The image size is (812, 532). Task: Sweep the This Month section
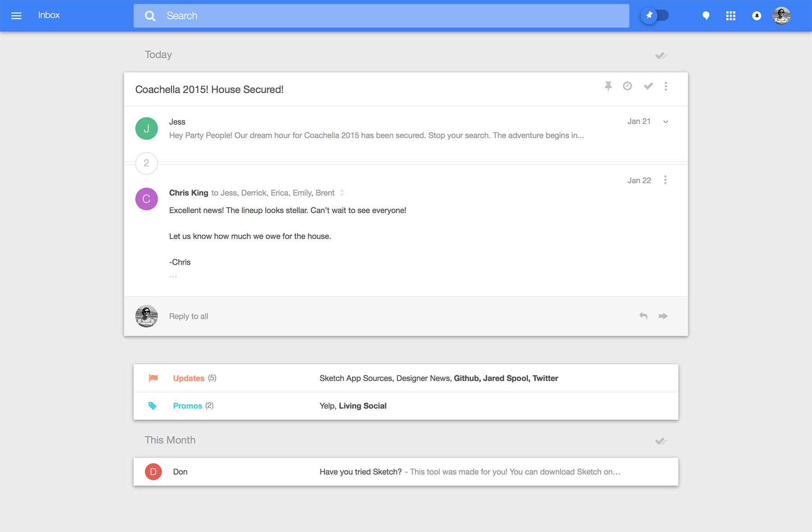661,440
